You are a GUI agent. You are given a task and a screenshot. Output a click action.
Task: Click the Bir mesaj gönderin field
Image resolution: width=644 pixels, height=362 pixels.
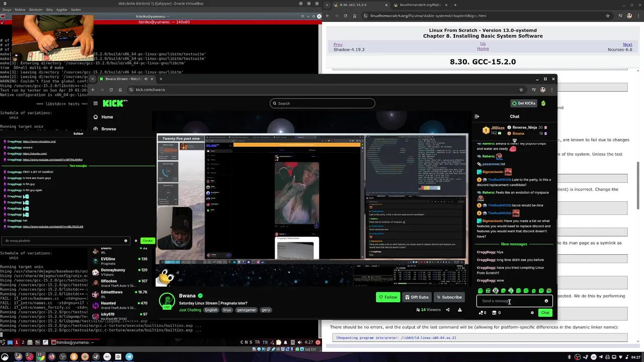click(65, 241)
